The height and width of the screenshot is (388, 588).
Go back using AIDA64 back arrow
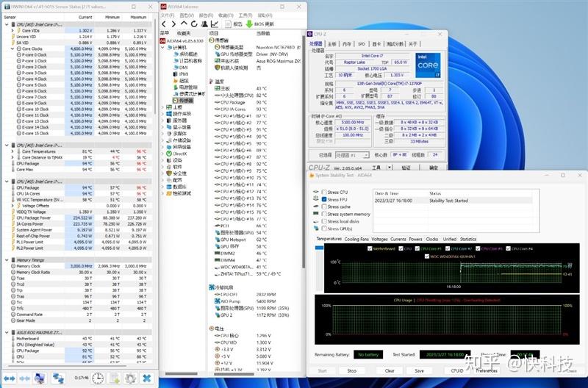point(164,24)
